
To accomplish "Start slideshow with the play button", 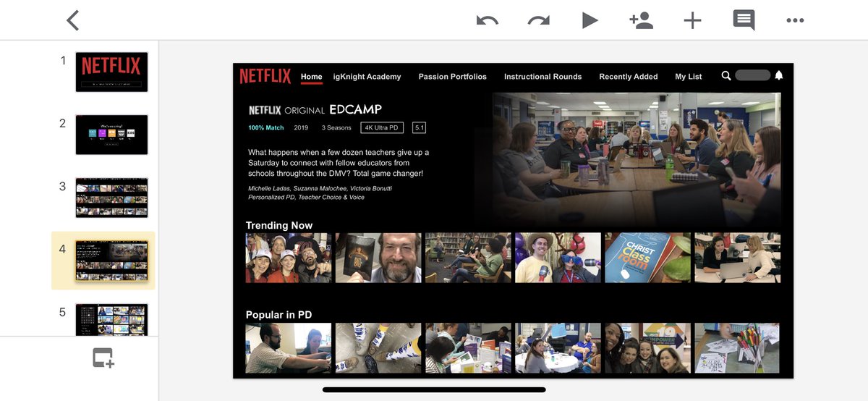I will (x=590, y=20).
